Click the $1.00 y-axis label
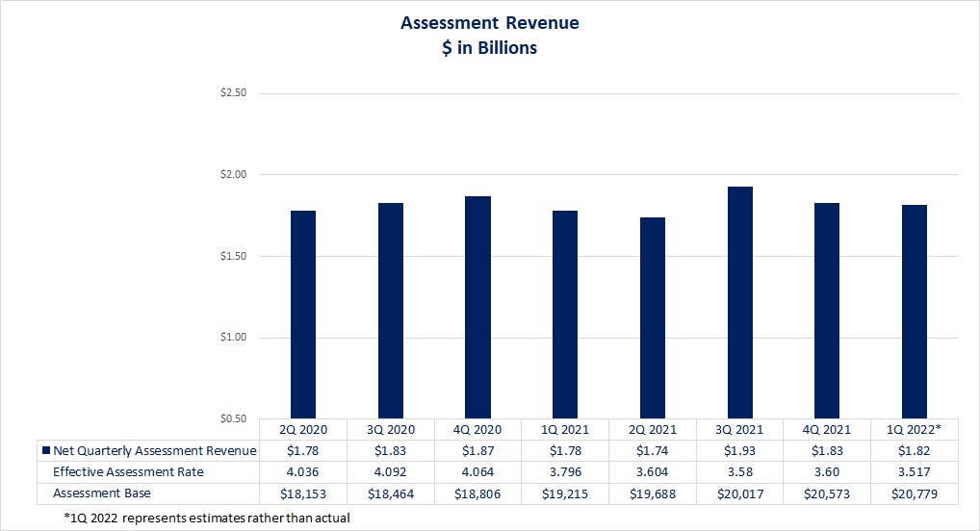Viewport: 980px width, 531px height. point(234,338)
